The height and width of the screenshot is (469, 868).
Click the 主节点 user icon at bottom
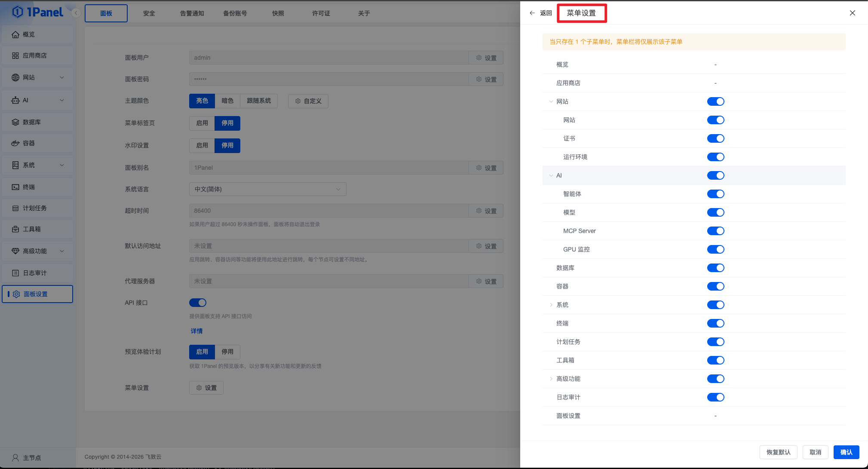15,458
